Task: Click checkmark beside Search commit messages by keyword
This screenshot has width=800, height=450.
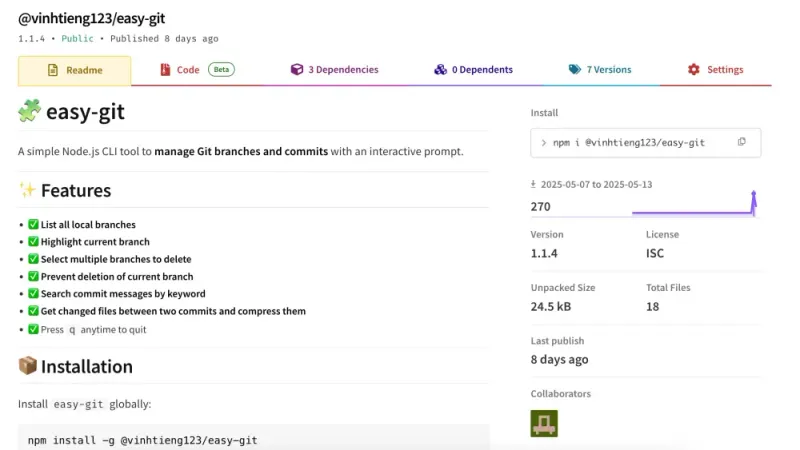Action: point(33,293)
